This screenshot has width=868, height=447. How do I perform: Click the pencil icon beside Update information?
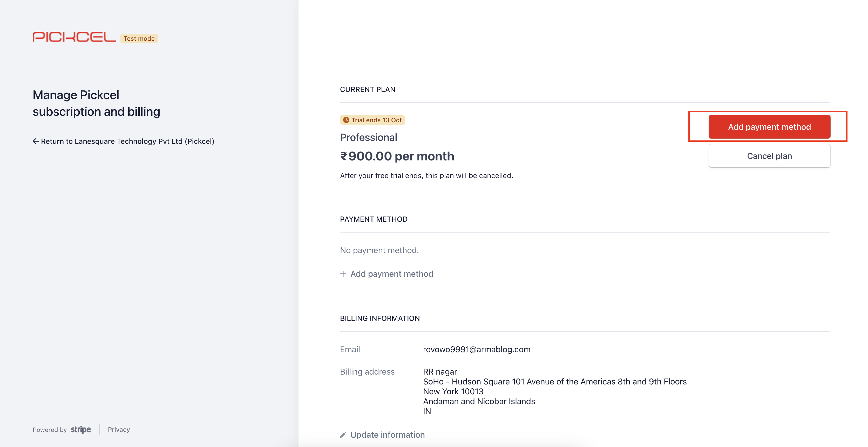coord(343,435)
